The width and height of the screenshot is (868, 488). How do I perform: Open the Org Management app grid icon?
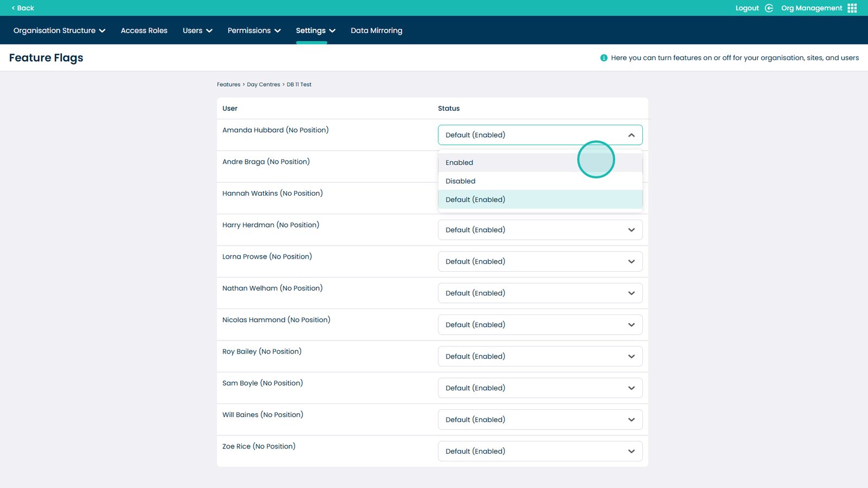click(852, 8)
